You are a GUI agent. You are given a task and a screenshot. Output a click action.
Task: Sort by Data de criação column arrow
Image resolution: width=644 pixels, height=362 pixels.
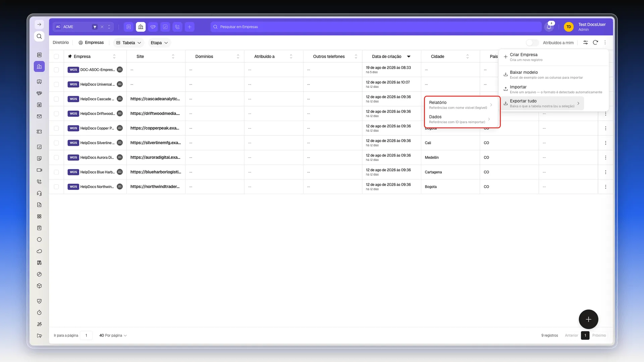pos(409,56)
